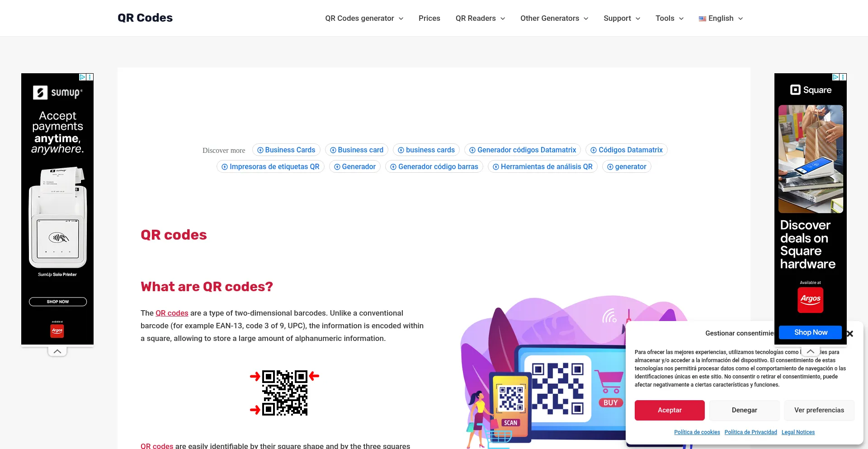Image resolution: width=868 pixels, height=449 pixels.
Task: Open ad options menu on SumUp ad
Action: click(x=90, y=77)
